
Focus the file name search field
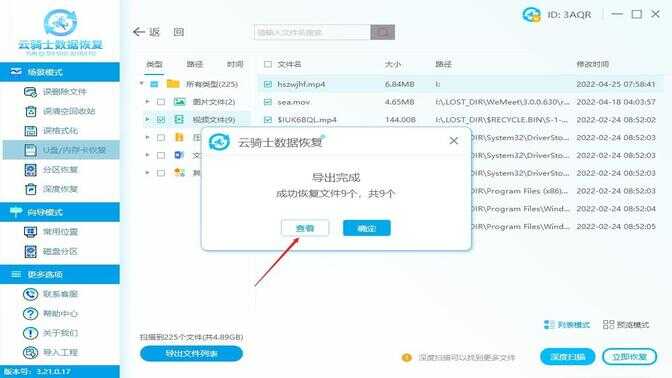coord(312,32)
